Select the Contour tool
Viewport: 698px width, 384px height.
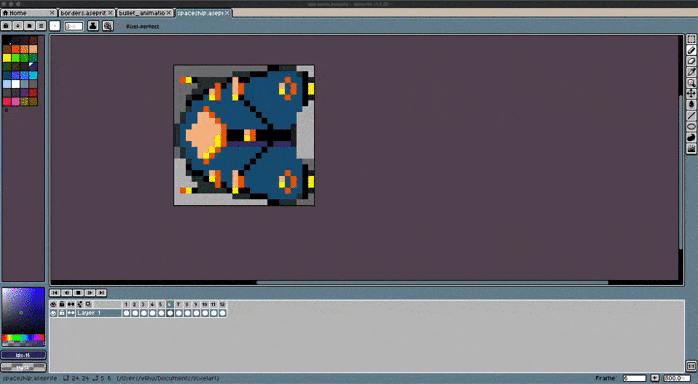coord(691,137)
